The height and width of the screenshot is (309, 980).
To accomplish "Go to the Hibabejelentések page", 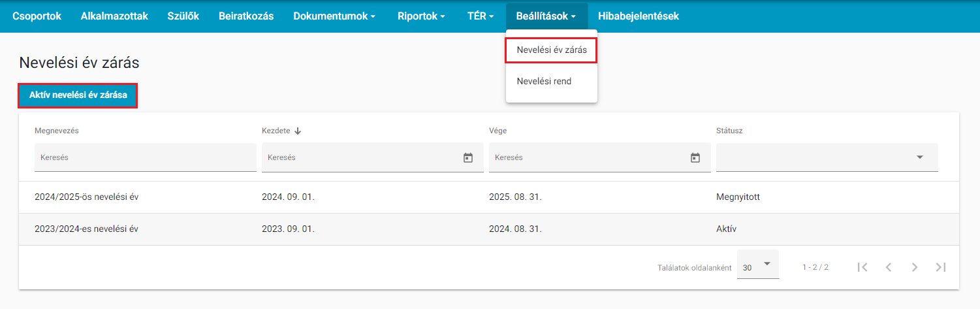I will click(x=639, y=16).
